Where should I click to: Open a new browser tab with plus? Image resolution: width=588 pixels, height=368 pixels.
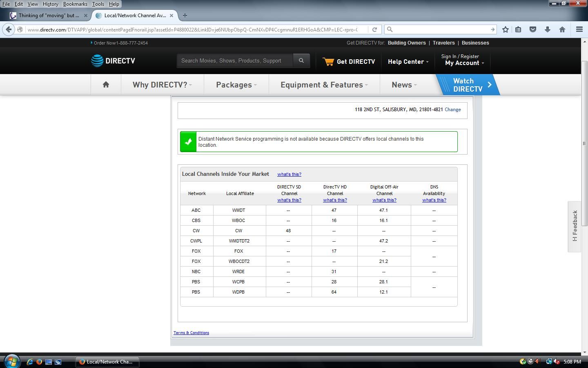pos(185,16)
